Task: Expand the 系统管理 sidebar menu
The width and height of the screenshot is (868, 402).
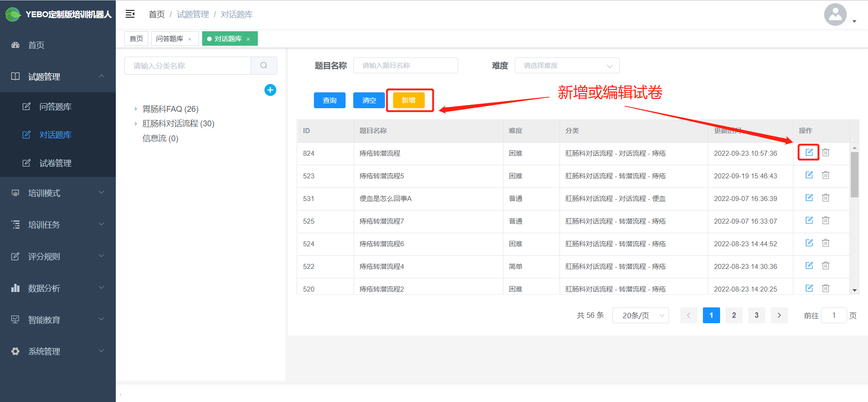Action: [x=58, y=351]
